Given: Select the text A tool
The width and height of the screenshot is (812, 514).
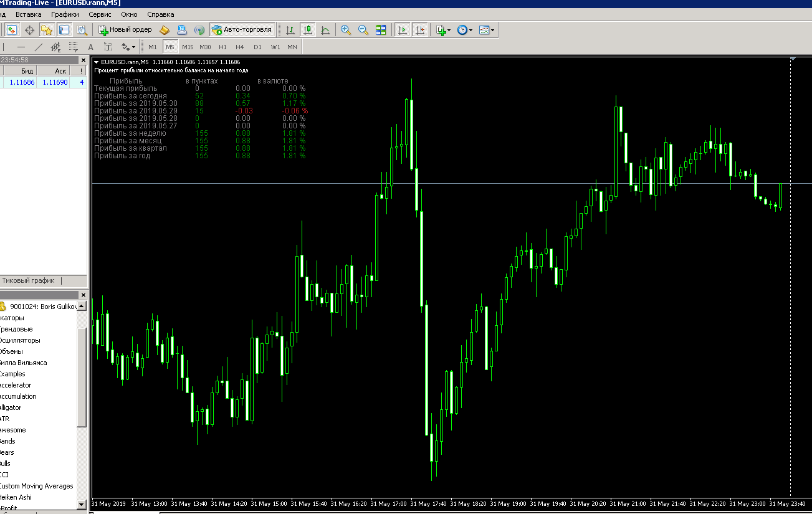Looking at the screenshot, I should pos(91,47).
